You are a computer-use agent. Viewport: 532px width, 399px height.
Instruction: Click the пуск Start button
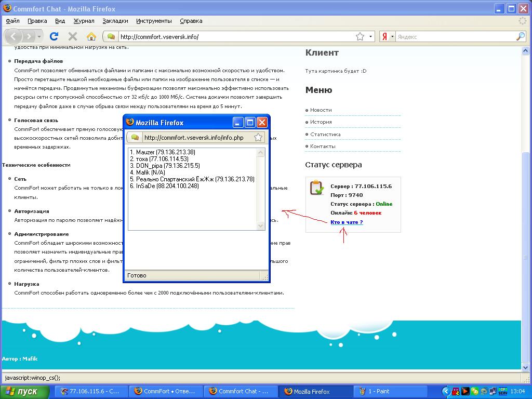pos(21,391)
